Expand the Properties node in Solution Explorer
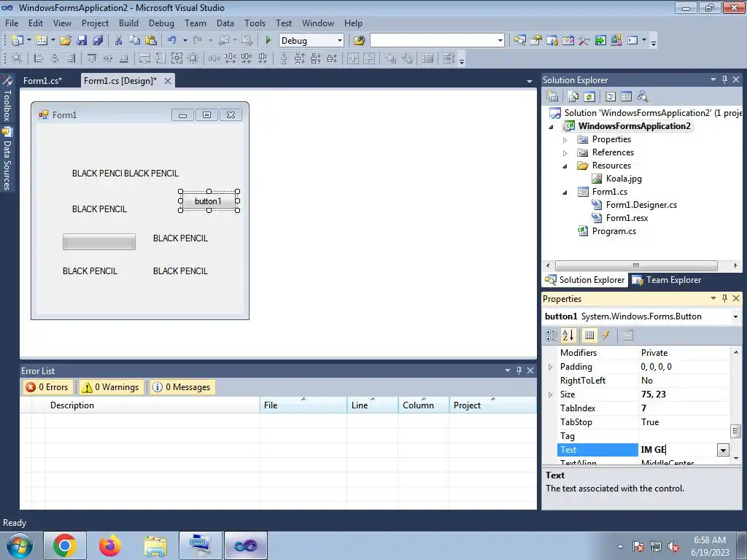Viewport: 747px width, 560px height. [x=565, y=140]
